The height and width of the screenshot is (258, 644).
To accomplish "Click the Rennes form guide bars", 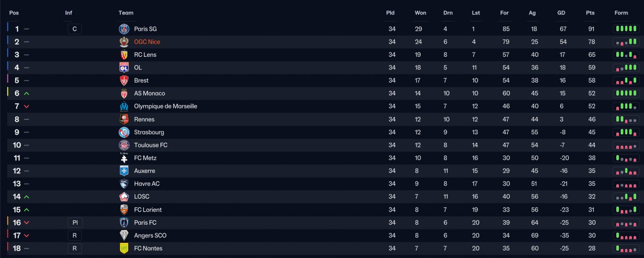I will 626,119.
